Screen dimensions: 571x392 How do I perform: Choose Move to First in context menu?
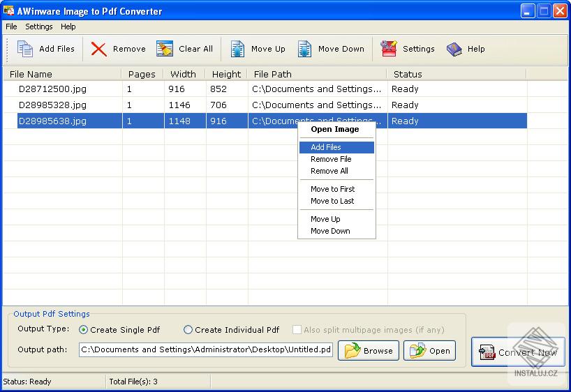point(336,189)
